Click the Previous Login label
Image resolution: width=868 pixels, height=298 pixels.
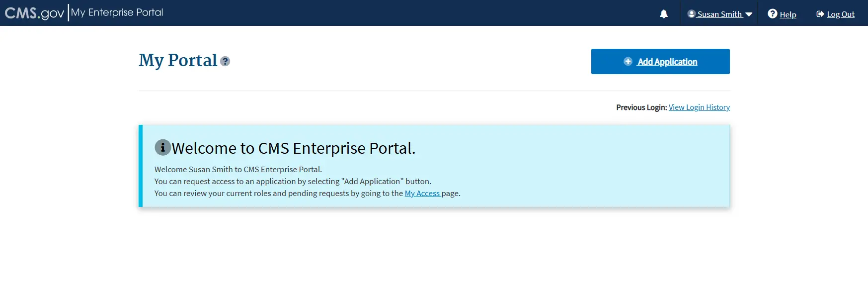641,107
